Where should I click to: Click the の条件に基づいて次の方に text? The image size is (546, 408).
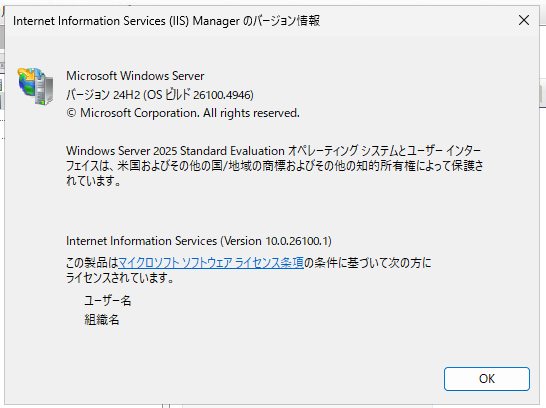click(x=368, y=262)
